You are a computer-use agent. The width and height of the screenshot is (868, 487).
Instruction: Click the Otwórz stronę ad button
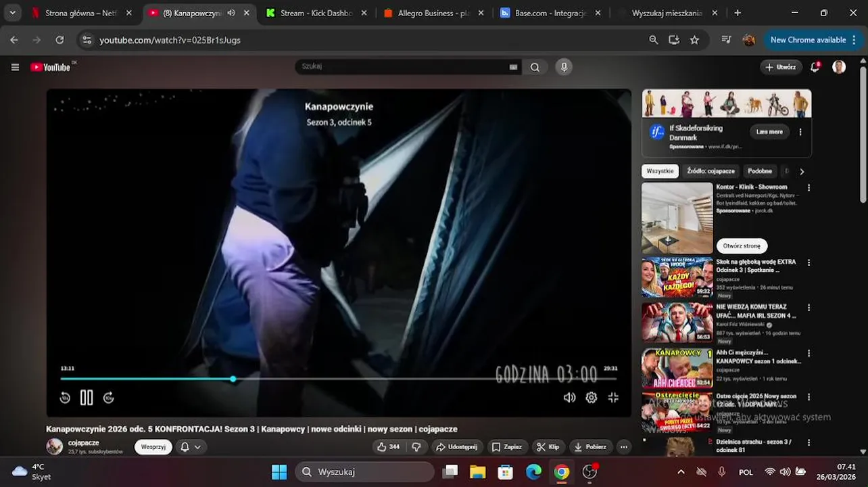[x=742, y=246]
